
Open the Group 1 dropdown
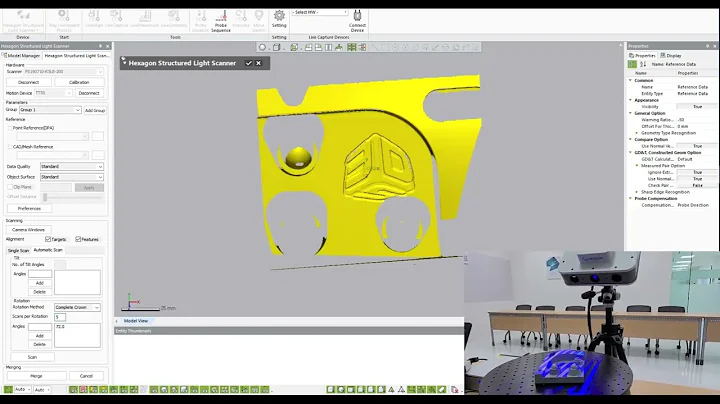(50, 110)
